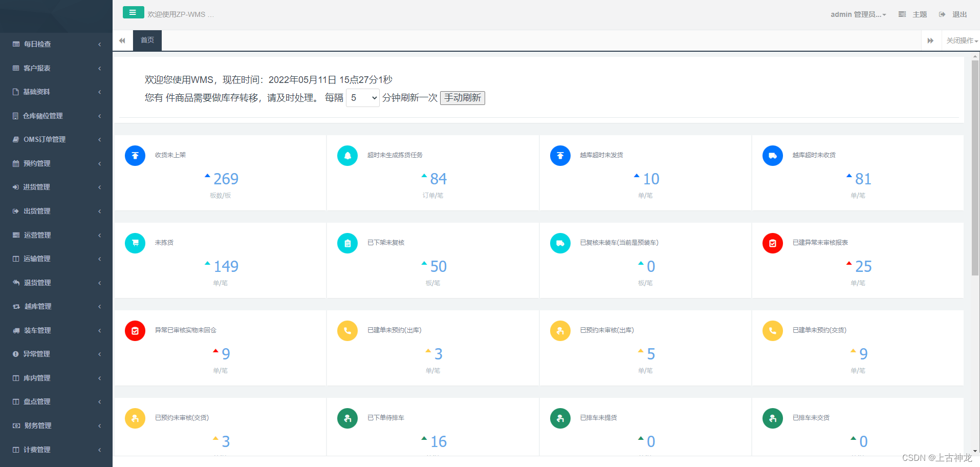Click the 退出 logout icon
The height and width of the screenshot is (467, 980).
942,14
